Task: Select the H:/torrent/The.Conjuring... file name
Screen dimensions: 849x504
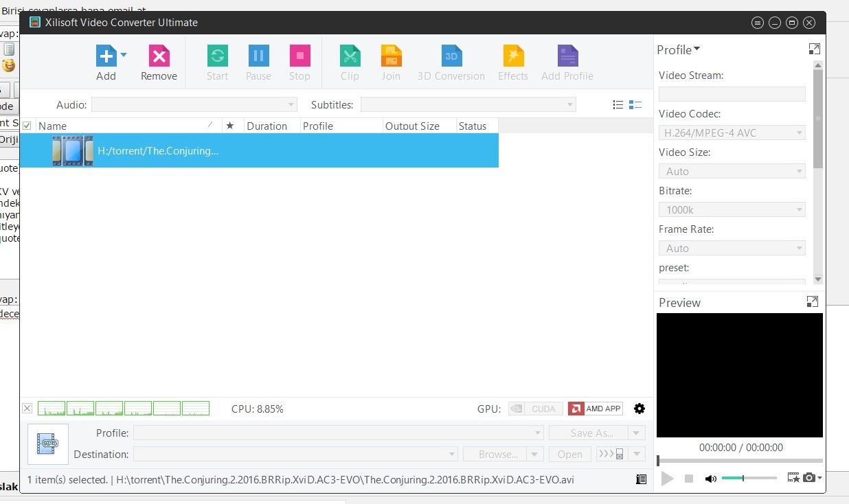Action: 158,151
